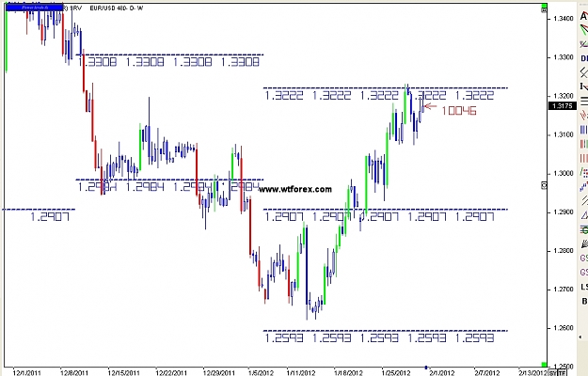Select the text annotation A tool
The height and width of the screenshot is (376, 588).
coord(584,16)
